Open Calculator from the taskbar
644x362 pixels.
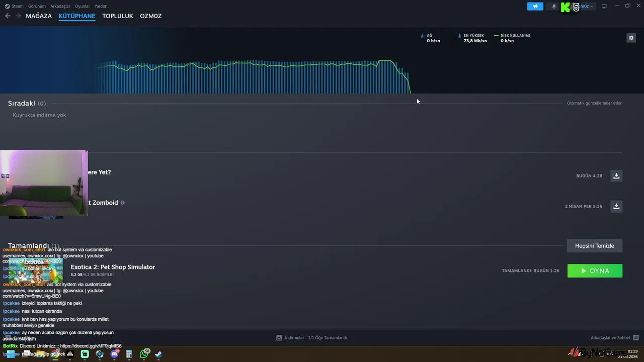pyautogui.click(x=129, y=354)
